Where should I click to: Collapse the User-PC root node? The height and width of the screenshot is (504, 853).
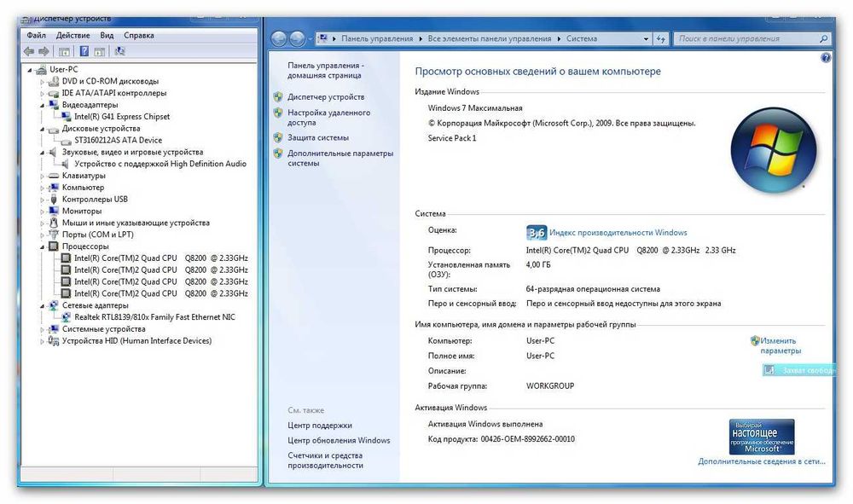coord(30,70)
